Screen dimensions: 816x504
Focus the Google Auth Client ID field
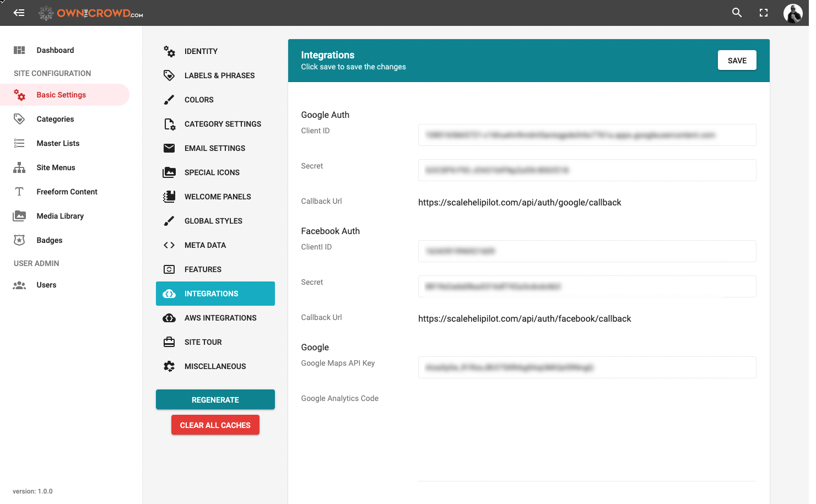(x=587, y=135)
